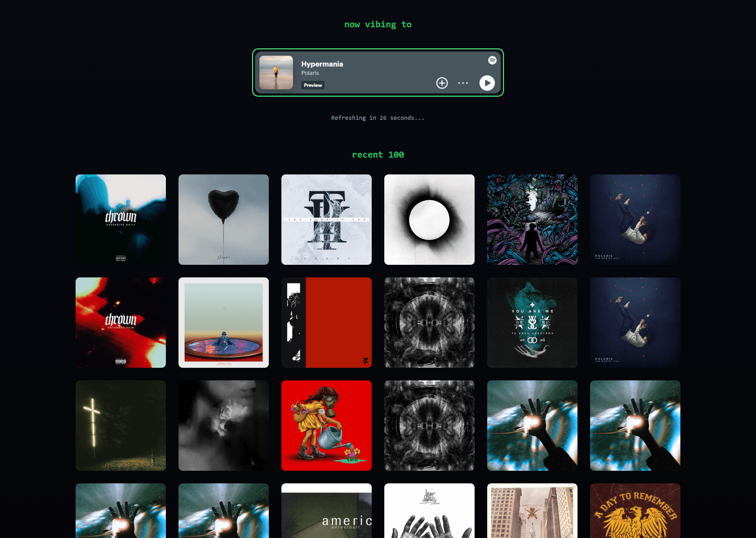Open the white cover with reaching hands
Image resolution: width=756 pixels, height=538 pixels.
(429, 511)
